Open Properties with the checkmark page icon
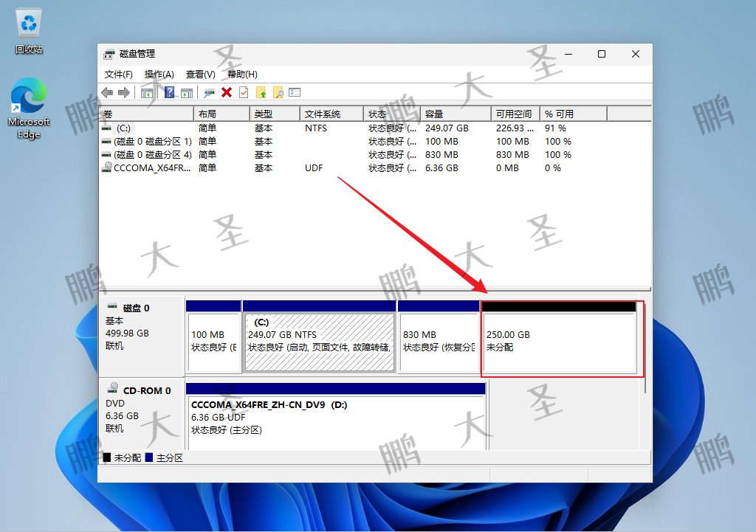 [x=244, y=92]
